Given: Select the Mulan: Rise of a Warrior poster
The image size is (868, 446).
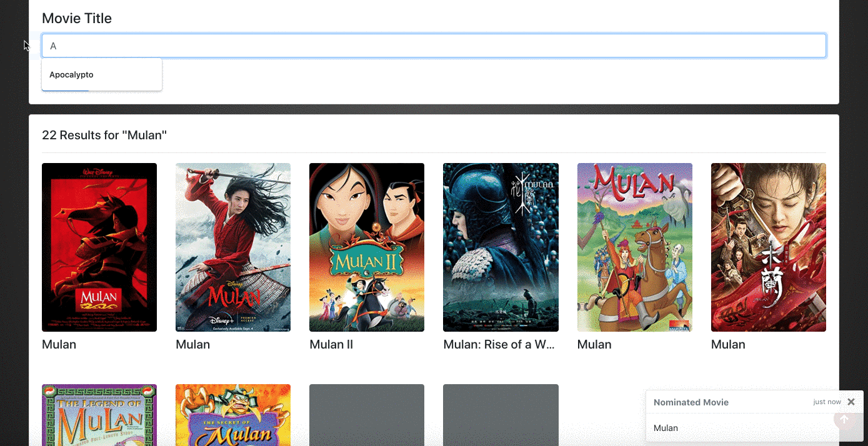Looking at the screenshot, I should click(x=501, y=247).
